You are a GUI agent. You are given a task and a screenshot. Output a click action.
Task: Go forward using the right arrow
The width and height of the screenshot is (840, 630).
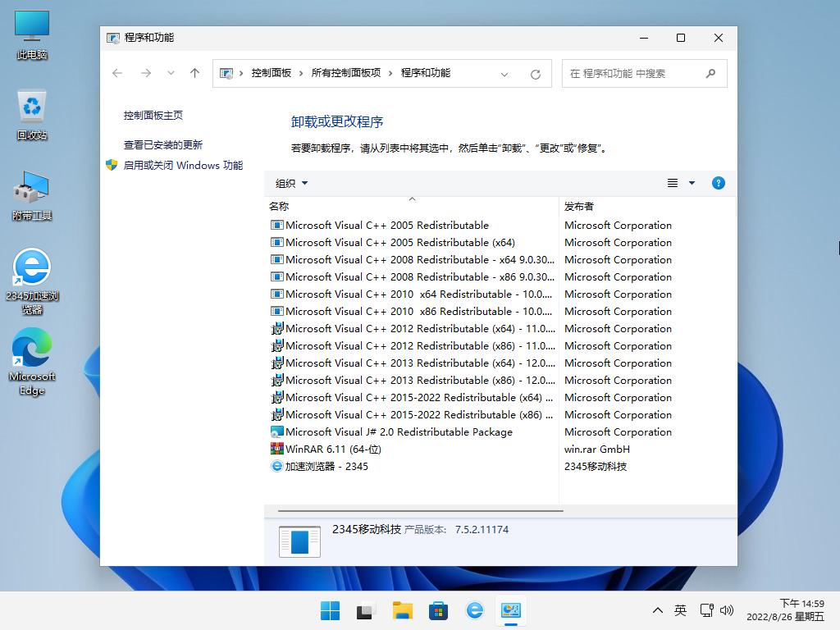146,73
